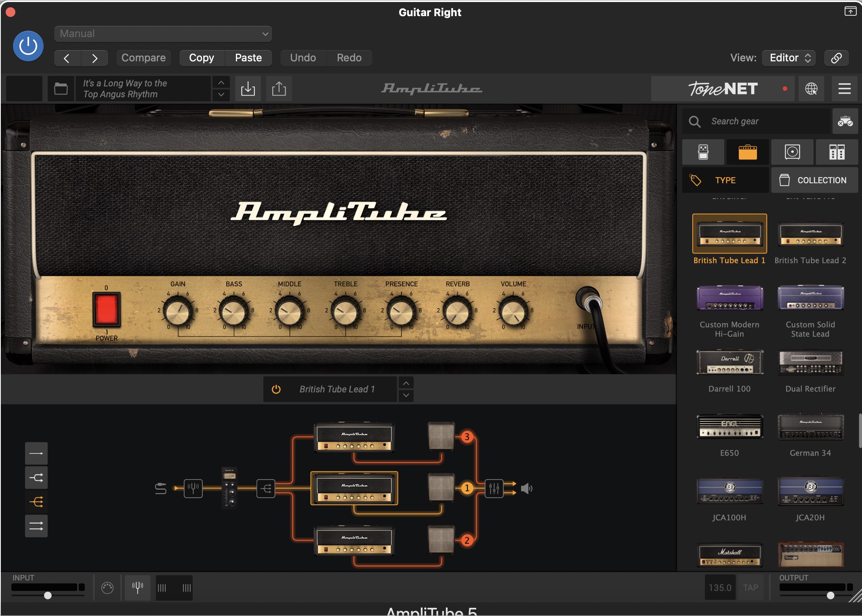Open the Manual preset dropdown

(x=163, y=34)
